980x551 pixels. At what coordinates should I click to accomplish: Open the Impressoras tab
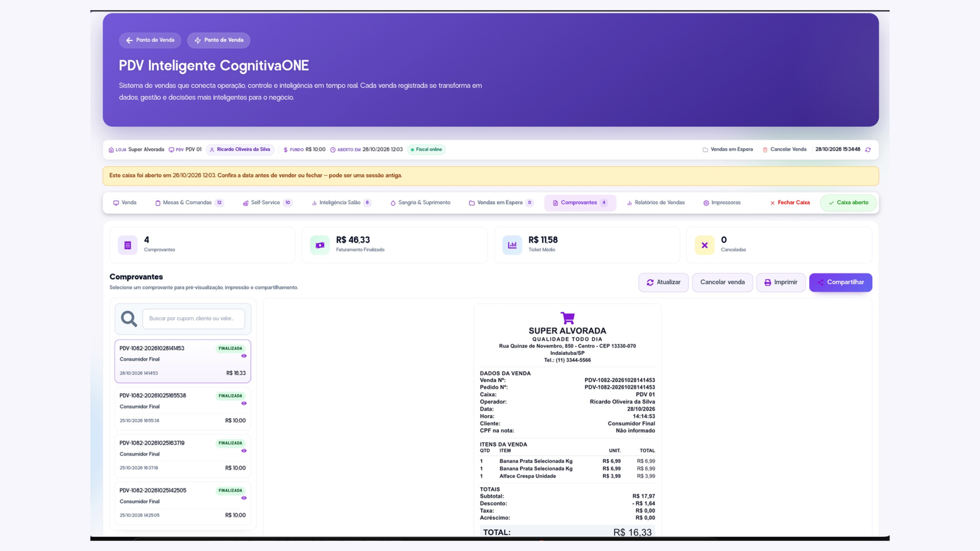722,203
